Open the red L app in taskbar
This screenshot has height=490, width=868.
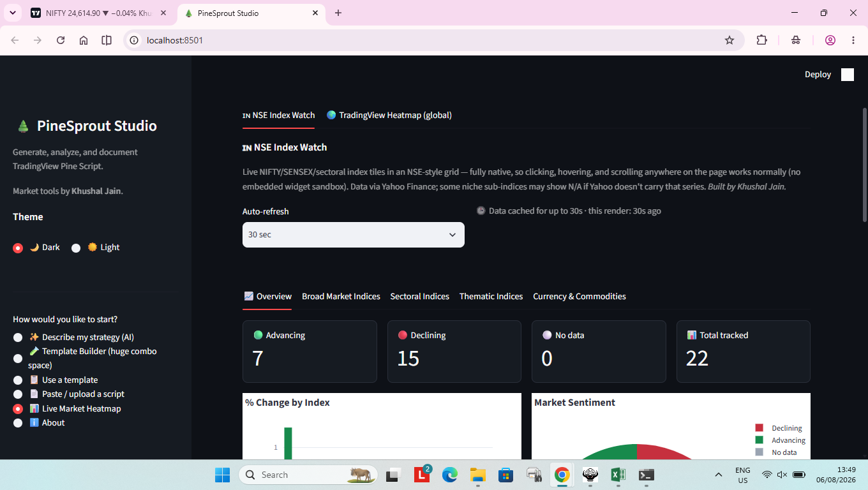pyautogui.click(x=422, y=475)
